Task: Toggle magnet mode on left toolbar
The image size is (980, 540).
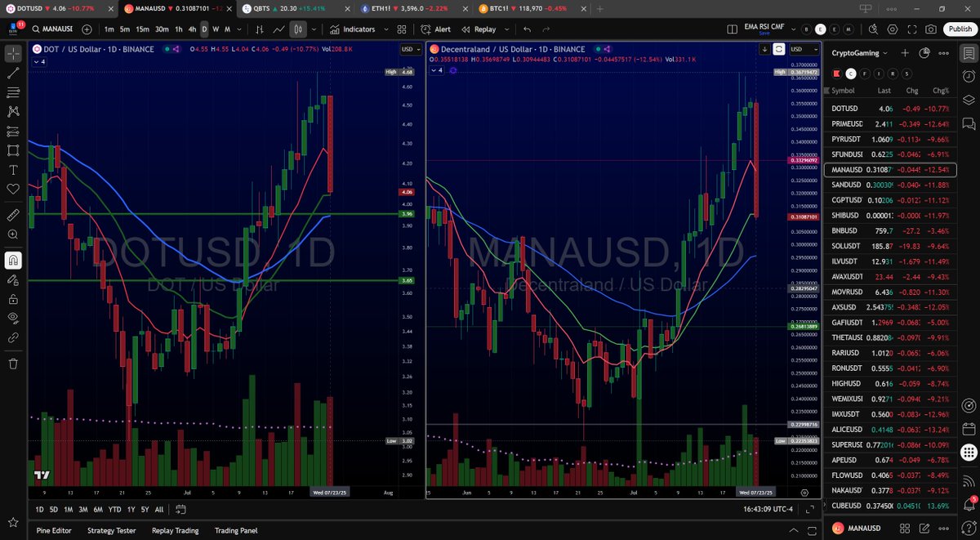Action: tap(13, 261)
